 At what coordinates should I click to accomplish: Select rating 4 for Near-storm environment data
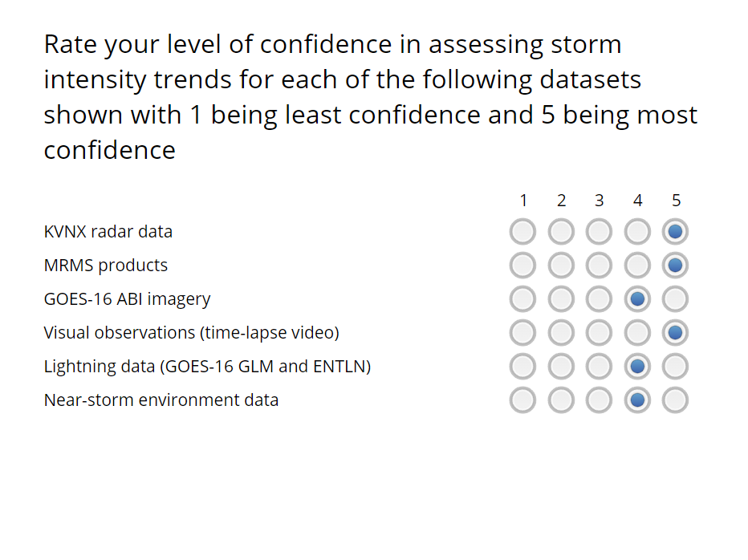pos(638,400)
